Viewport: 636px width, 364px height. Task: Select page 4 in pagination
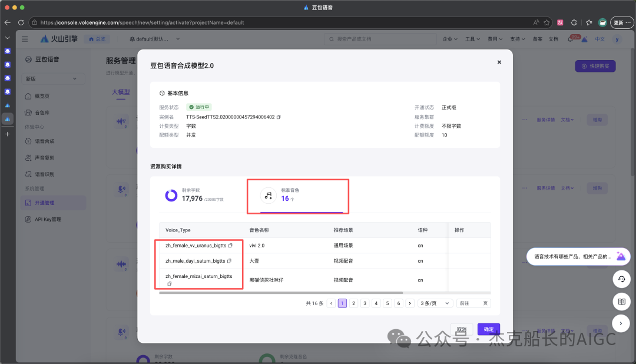376,303
